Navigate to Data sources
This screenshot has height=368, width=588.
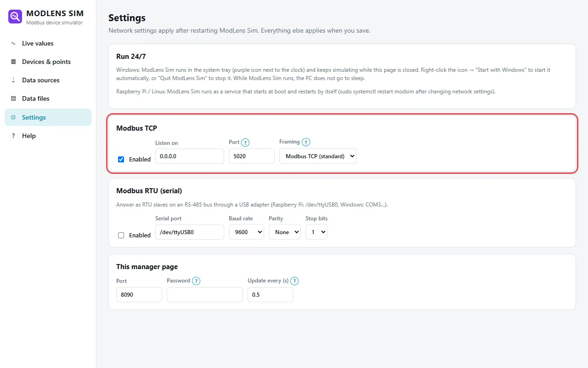48,80
